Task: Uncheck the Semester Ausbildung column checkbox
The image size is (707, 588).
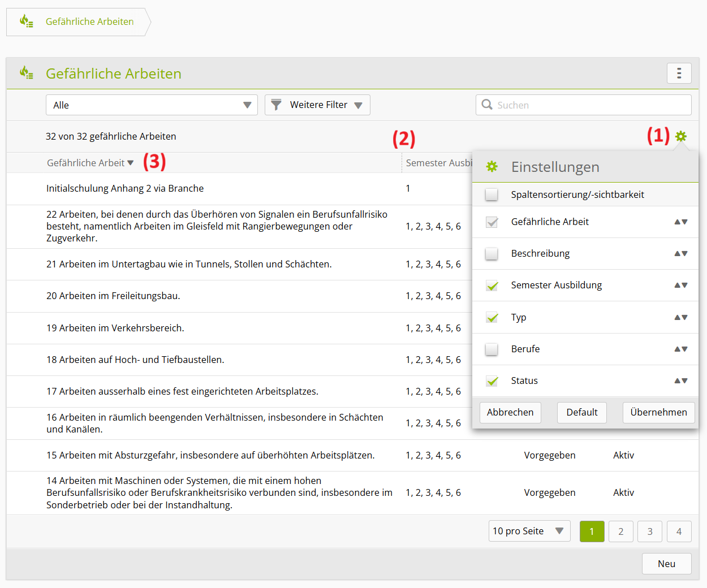Action: tap(492, 286)
